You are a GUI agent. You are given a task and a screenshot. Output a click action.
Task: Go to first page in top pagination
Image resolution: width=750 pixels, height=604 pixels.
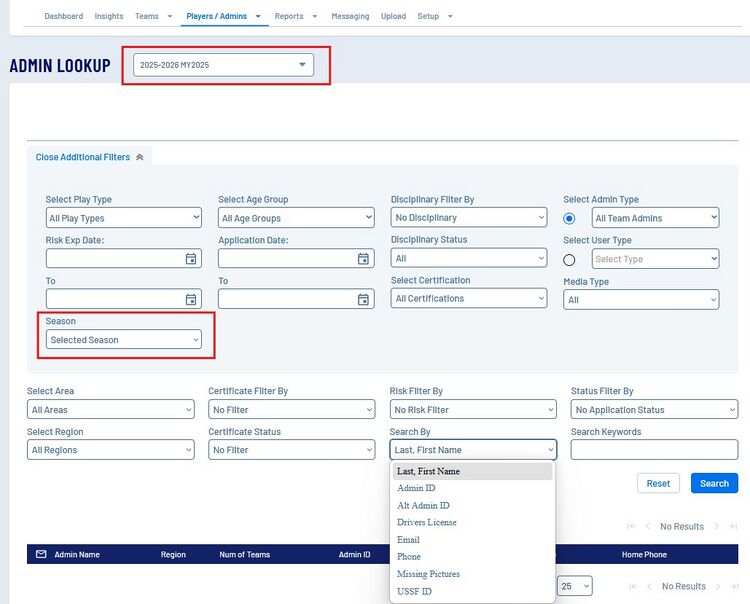tap(631, 526)
